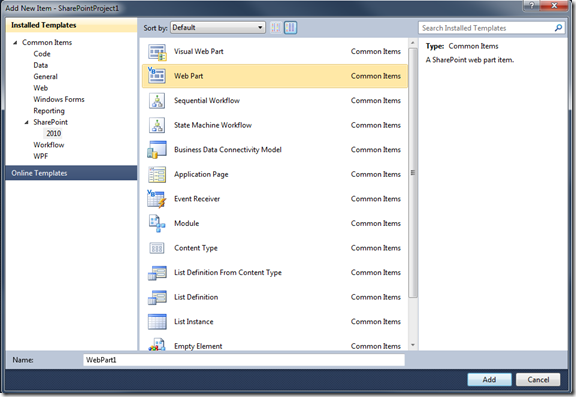The width and height of the screenshot is (576, 397).
Task: Click the Cancel button
Action: (x=538, y=380)
